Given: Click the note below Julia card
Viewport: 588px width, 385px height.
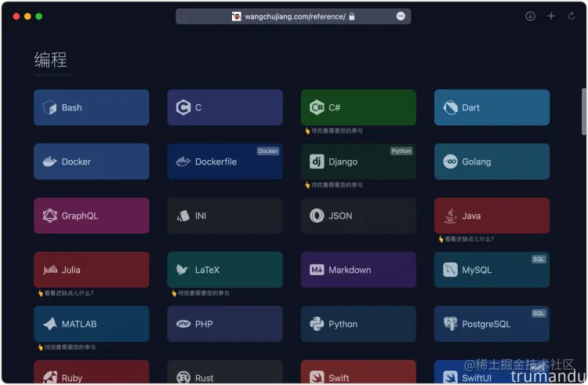Looking at the screenshot, I should 66,292.
